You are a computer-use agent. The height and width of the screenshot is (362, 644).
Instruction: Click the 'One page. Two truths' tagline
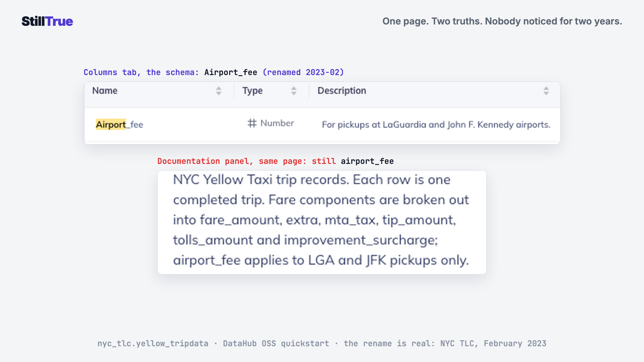[502, 21]
